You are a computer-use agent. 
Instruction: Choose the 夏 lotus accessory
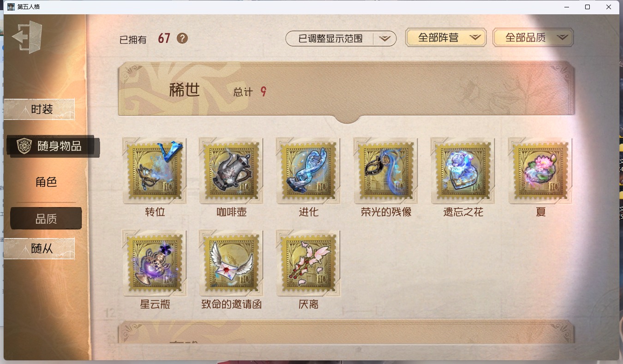[540, 171]
